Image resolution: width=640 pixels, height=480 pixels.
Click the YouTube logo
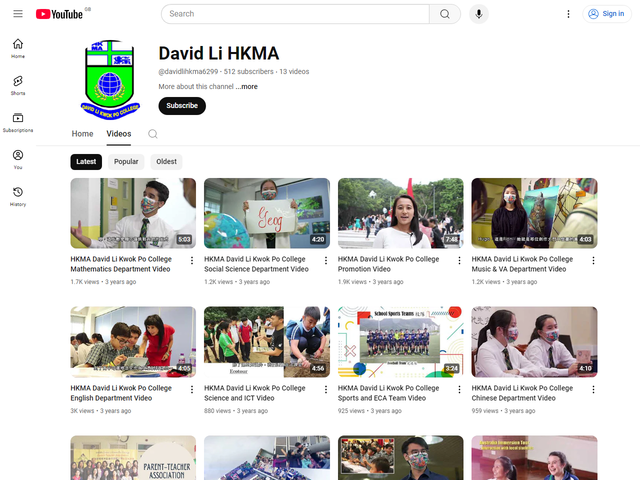(x=59, y=14)
